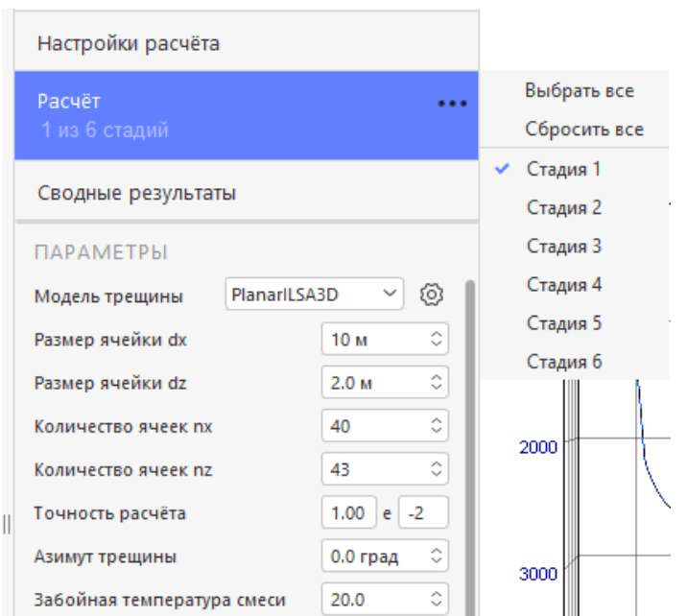Choose Стадия 4 from the list
Image resolution: width=687 pixels, height=616 pixels.
(563, 285)
